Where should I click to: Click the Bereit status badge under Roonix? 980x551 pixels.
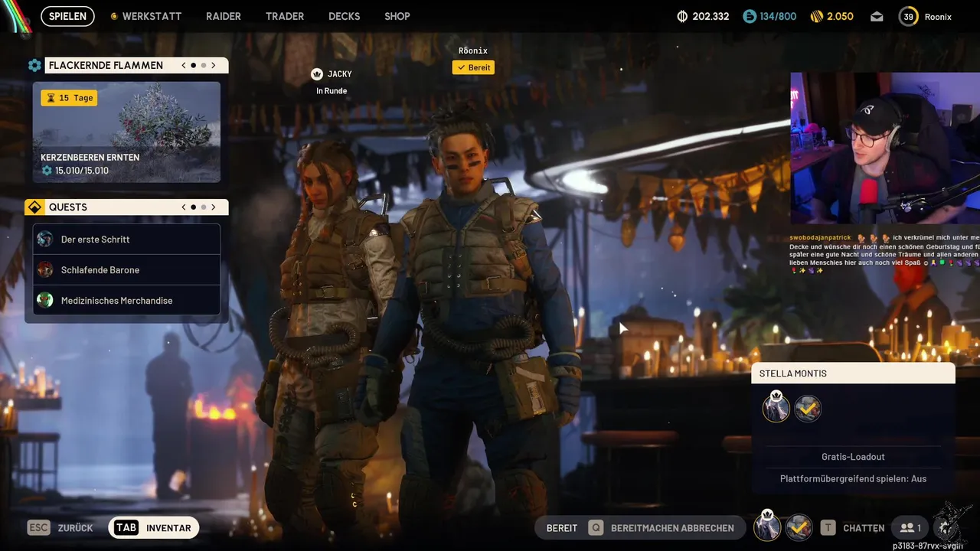click(x=473, y=67)
